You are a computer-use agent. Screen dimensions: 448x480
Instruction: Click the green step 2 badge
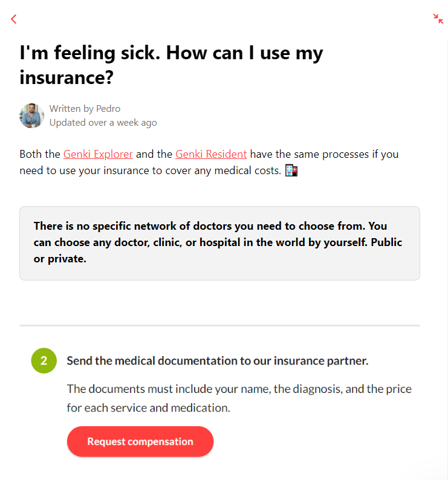click(44, 361)
